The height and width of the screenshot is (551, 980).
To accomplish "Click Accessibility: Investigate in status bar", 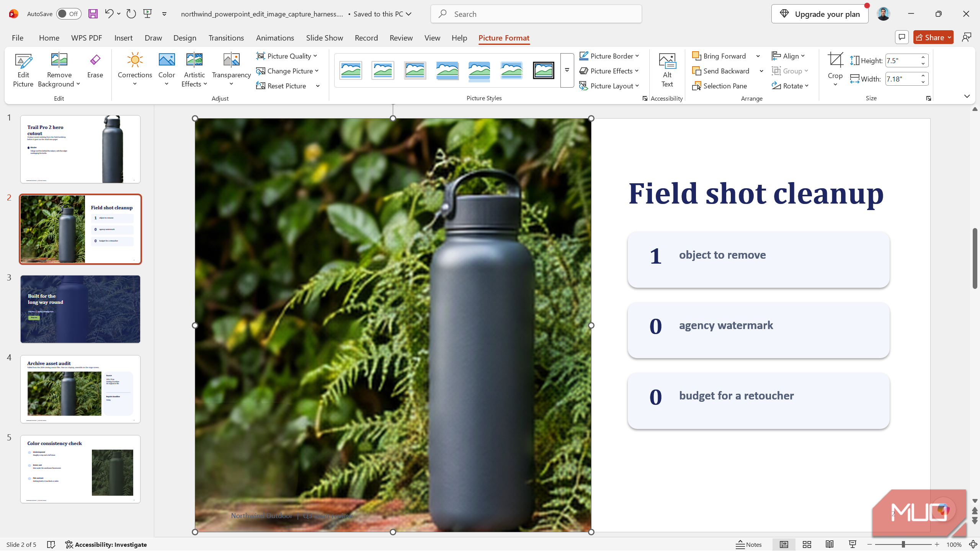I will 106,544.
